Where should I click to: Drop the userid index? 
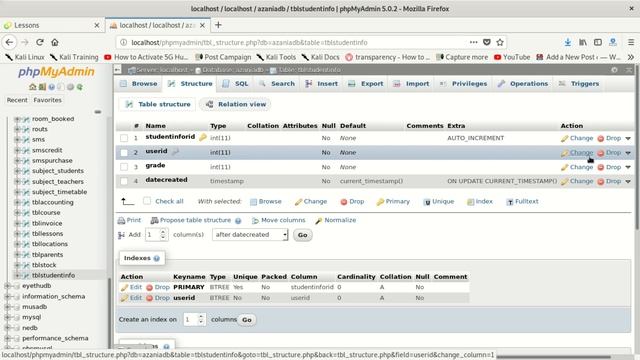(x=158, y=298)
